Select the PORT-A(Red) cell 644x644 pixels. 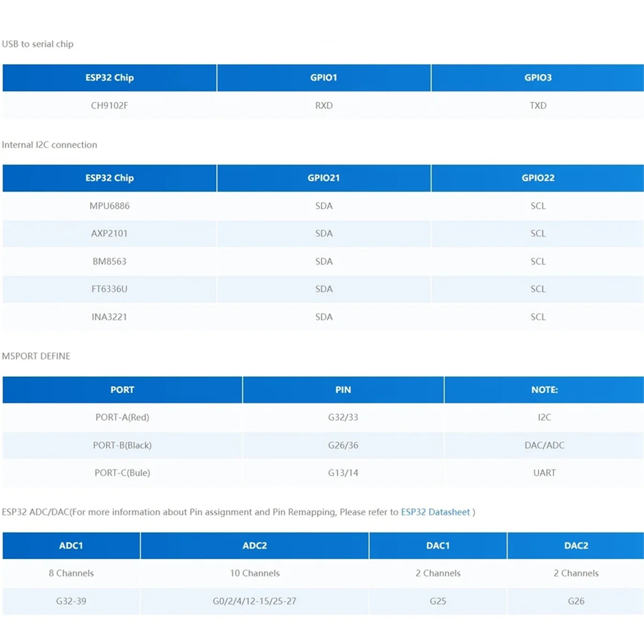coord(122,417)
